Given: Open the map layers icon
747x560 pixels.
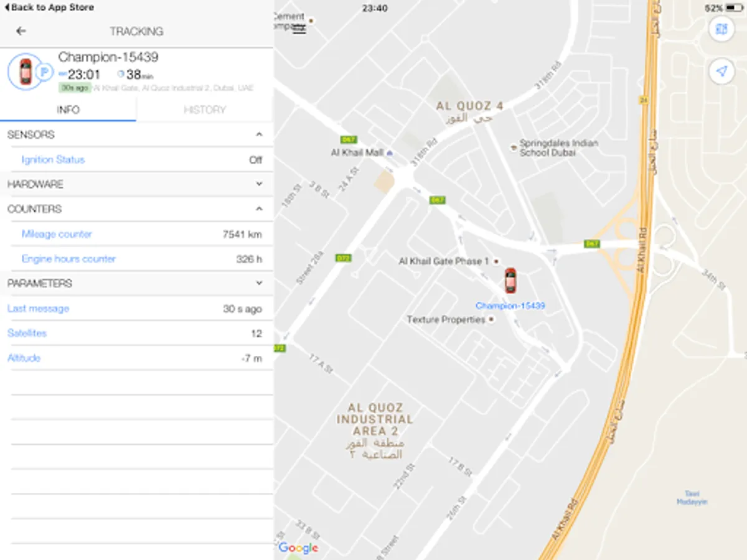Looking at the screenshot, I should click(x=721, y=29).
